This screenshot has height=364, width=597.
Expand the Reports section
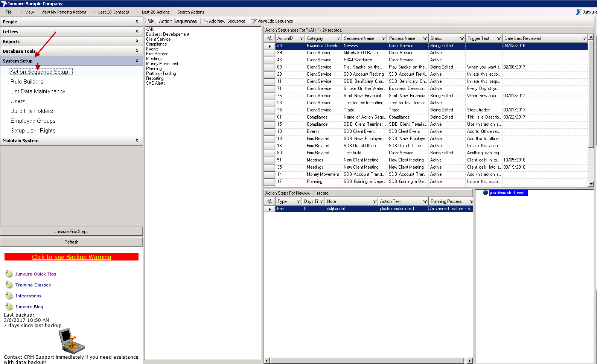[x=72, y=41]
